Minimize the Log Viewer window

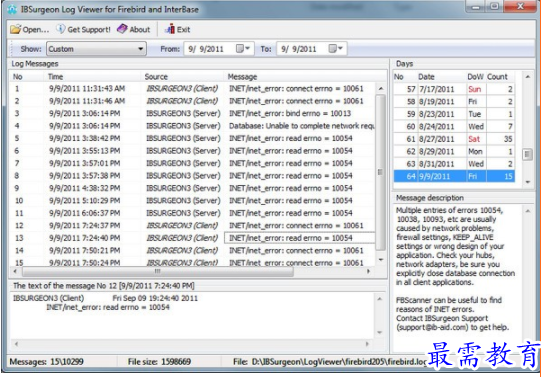(476, 6)
